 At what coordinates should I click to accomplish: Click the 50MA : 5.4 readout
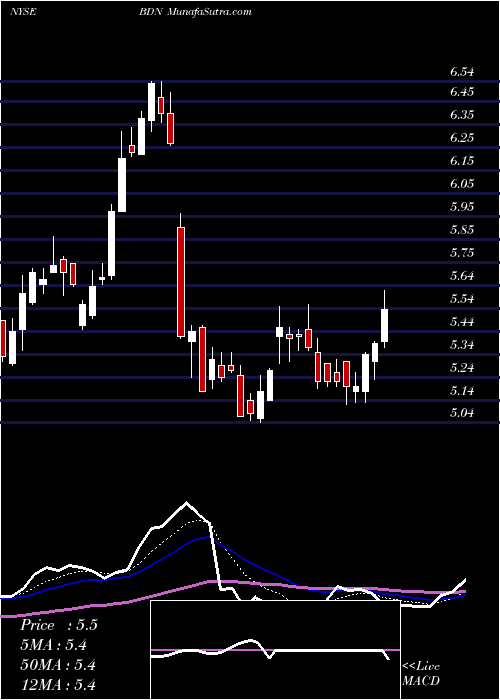pyautogui.click(x=58, y=665)
